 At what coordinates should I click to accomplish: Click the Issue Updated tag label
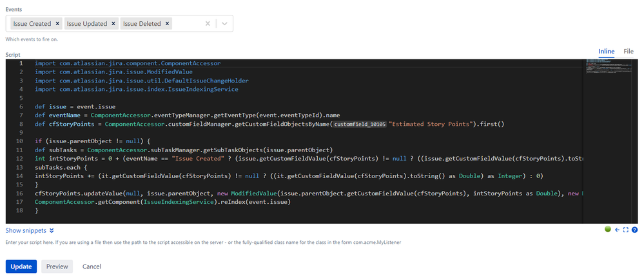[x=87, y=23]
